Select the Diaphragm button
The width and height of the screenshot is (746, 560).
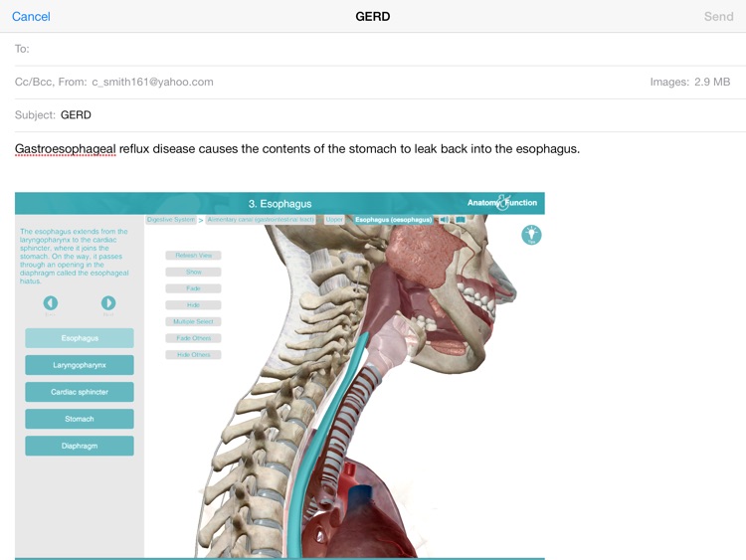pos(80,446)
